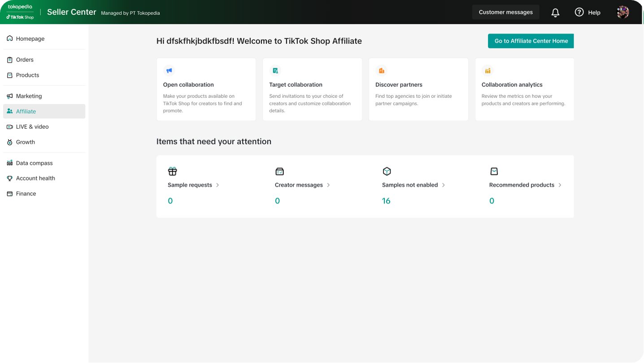Viewport: 644px width, 363px height.
Task: Click the Discover partners icon
Action: coord(381,71)
